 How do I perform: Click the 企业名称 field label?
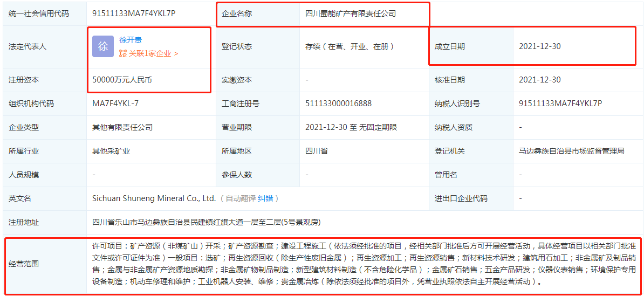(237, 13)
